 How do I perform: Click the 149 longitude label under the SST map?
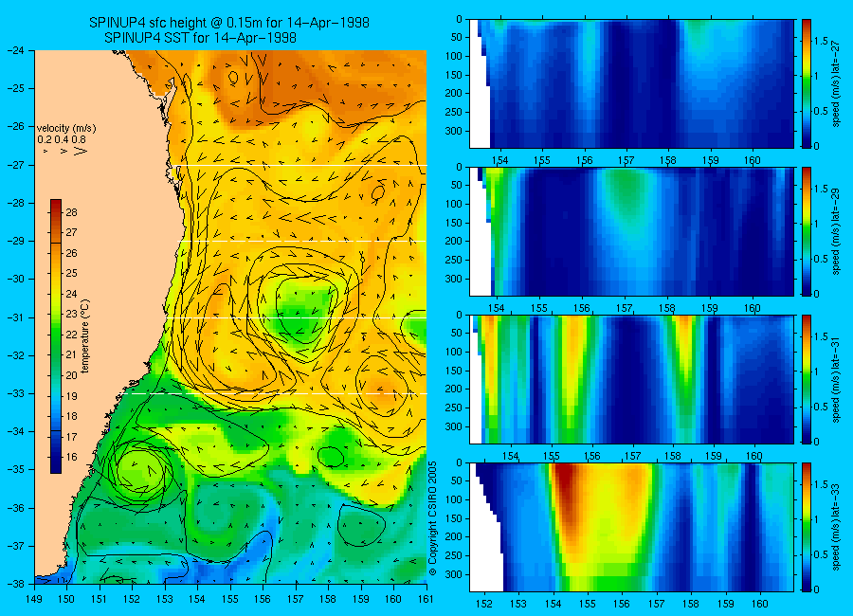pos(34,599)
